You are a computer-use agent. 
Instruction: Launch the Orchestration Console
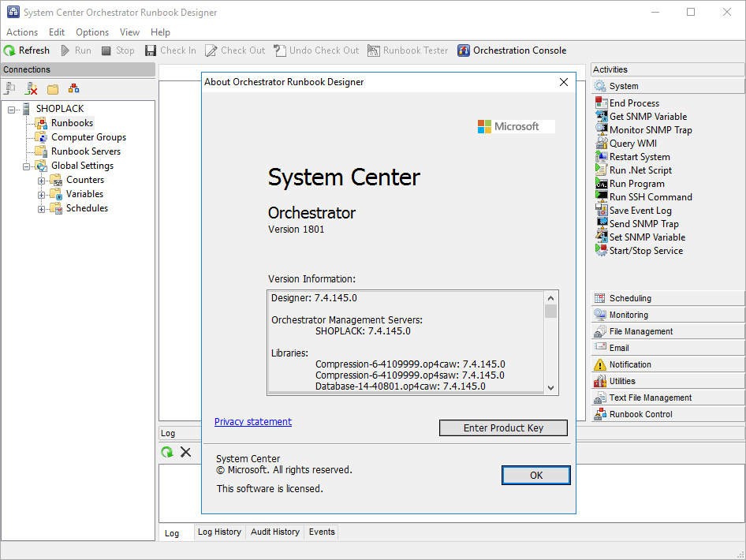coord(512,50)
